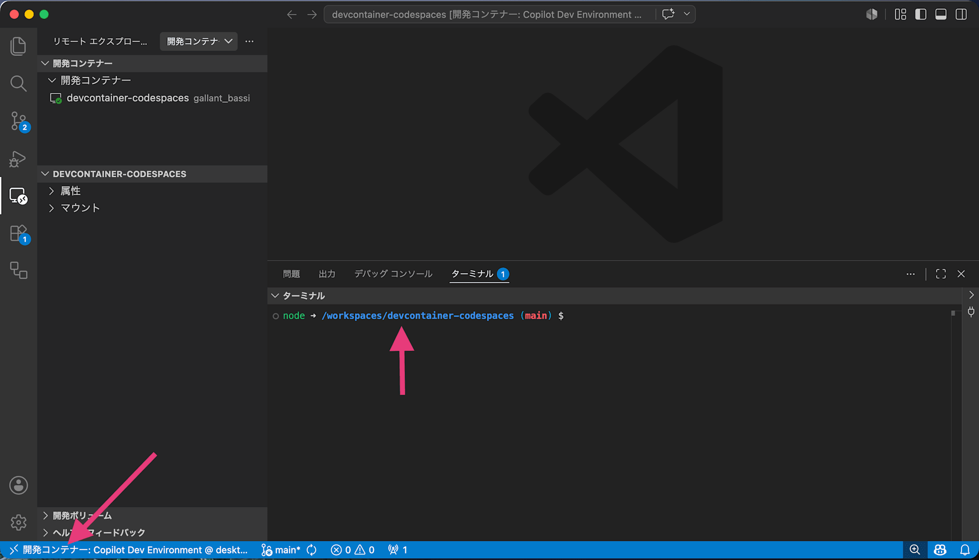Click the zoom magnifier status bar icon
Screen dimensions: 979x560
pyautogui.click(x=914, y=550)
